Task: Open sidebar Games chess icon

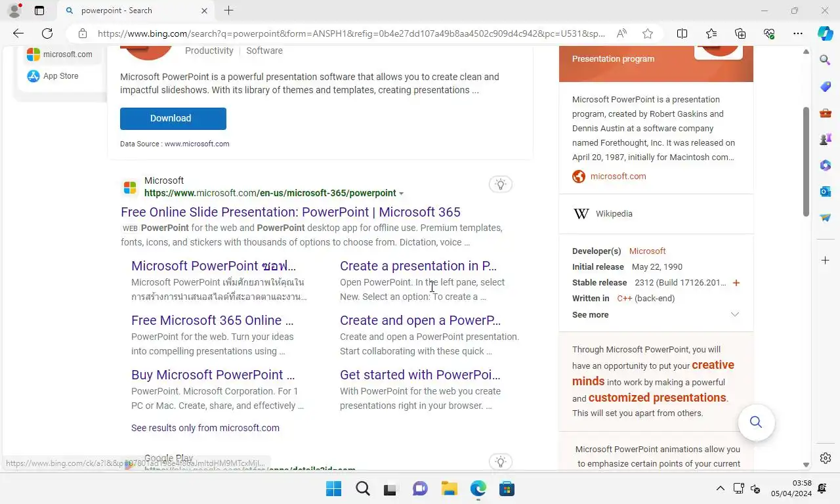Action: [x=826, y=139]
